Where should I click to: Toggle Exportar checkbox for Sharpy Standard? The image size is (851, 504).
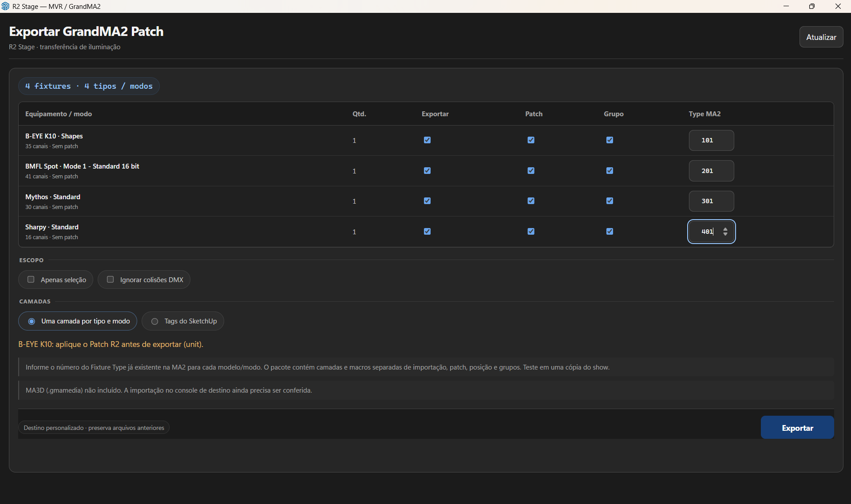(x=427, y=232)
